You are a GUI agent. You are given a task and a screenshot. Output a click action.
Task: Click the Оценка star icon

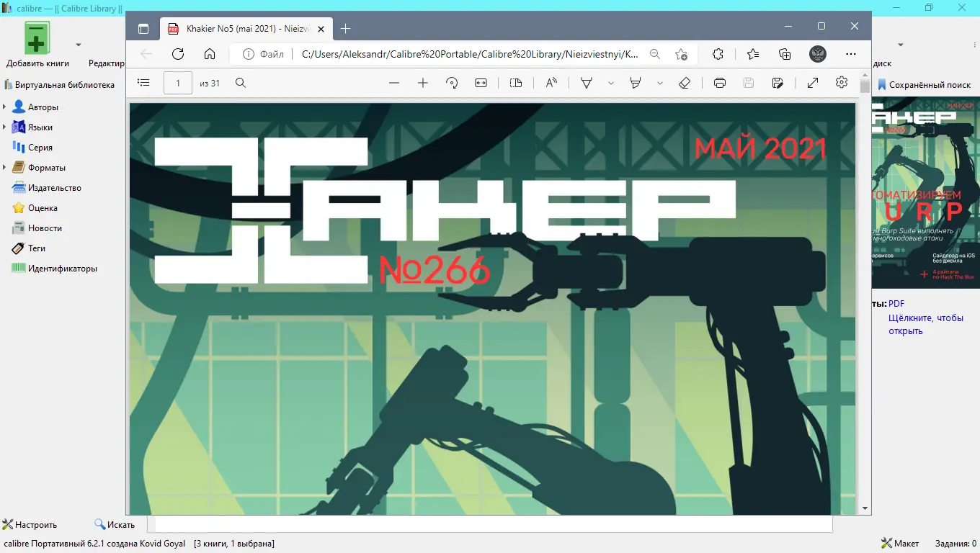click(19, 208)
